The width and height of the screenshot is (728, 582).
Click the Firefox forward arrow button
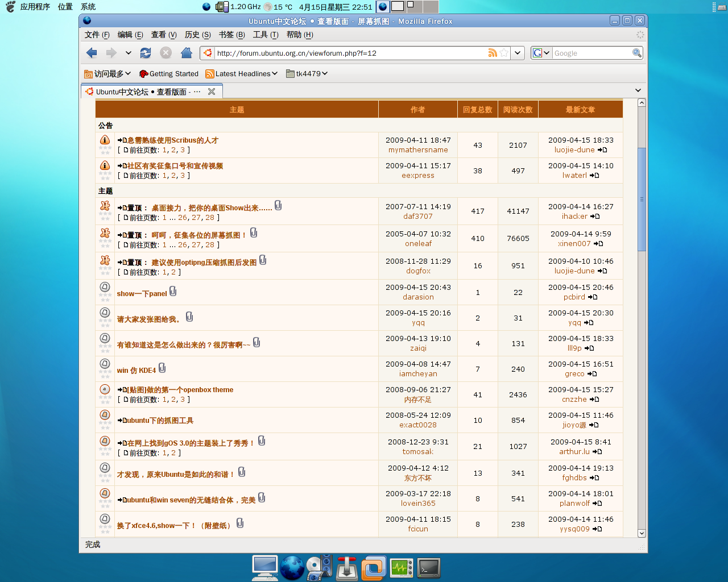(111, 53)
